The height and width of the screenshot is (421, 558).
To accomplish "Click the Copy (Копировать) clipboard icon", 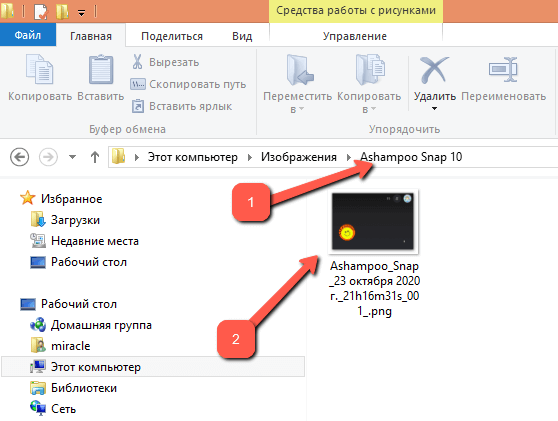I will (x=40, y=69).
